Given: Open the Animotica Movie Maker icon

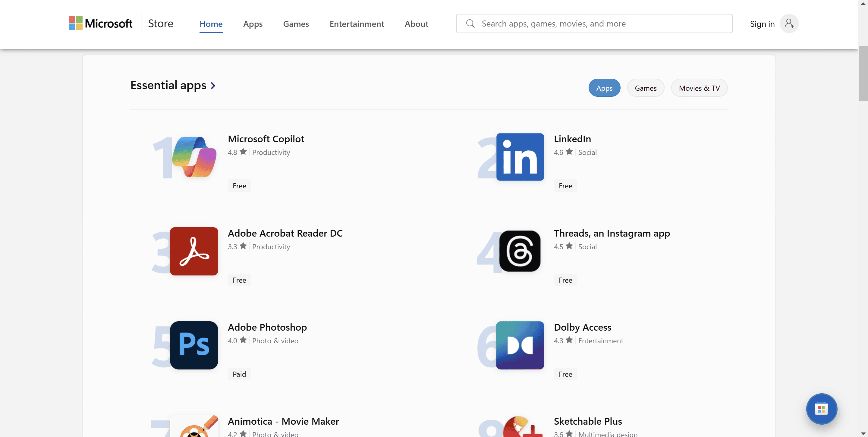Looking at the screenshot, I should click(194, 426).
